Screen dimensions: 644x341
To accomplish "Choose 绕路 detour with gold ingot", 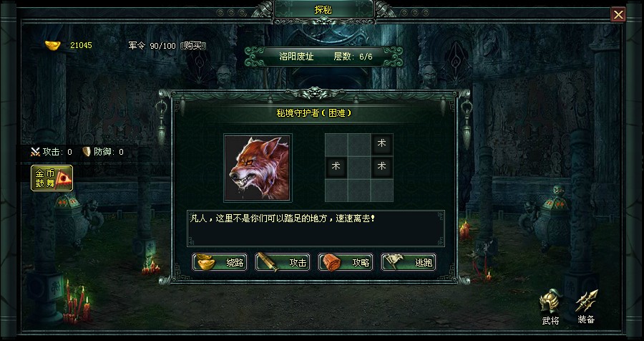I will 220,262.
